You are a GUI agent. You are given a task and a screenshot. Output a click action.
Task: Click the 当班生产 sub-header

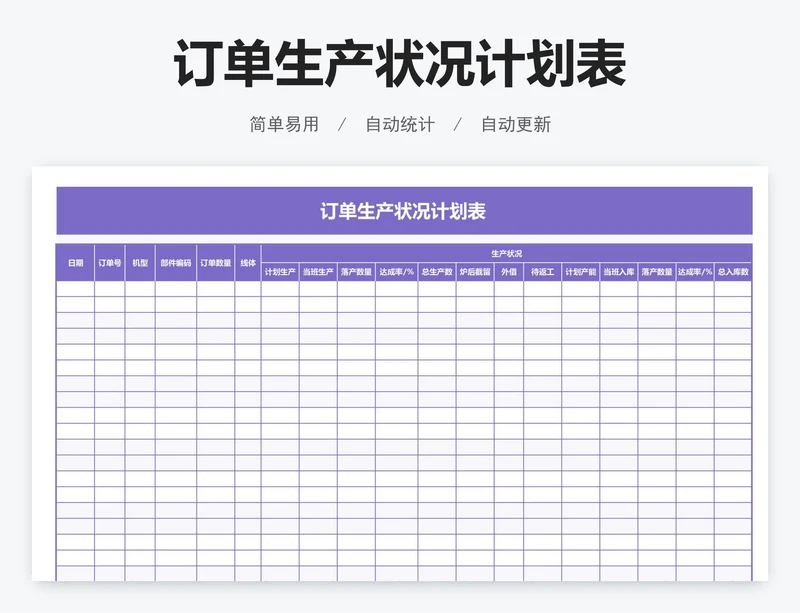click(x=318, y=272)
